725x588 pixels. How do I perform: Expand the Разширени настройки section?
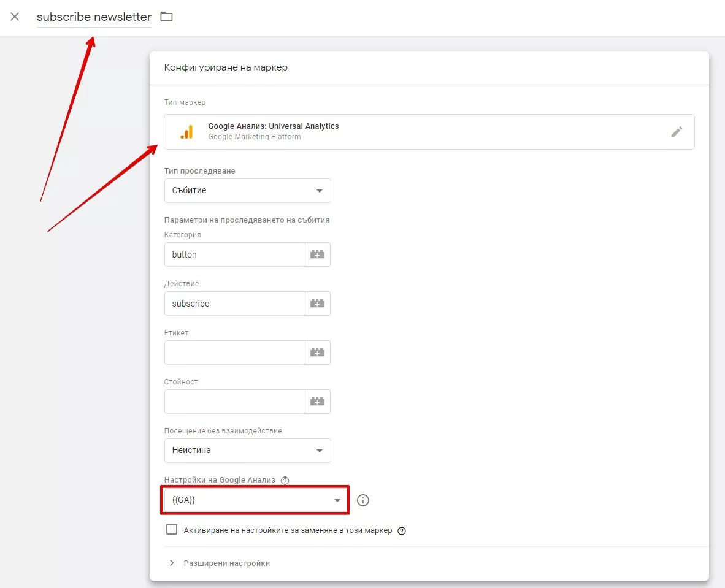click(x=220, y=563)
